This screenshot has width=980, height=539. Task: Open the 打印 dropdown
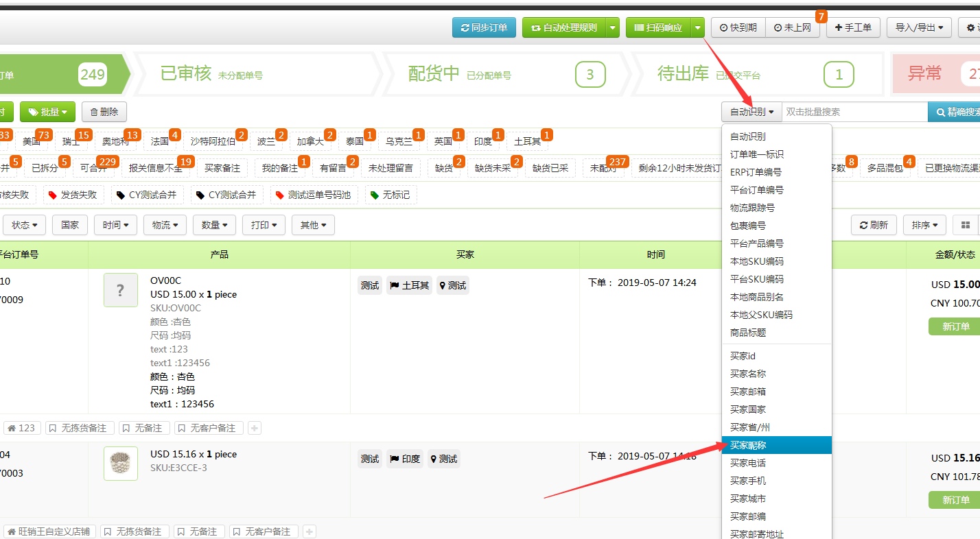[x=264, y=225]
